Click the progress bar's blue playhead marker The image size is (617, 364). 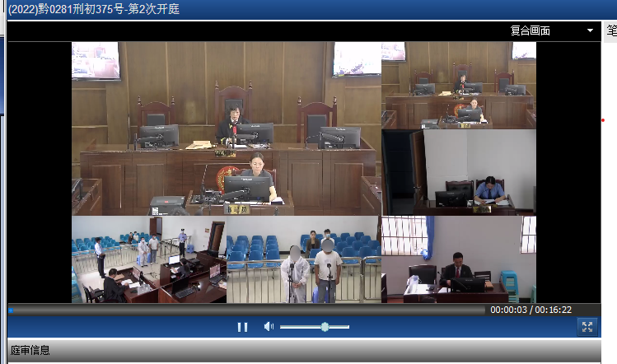(x=11, y=310)
